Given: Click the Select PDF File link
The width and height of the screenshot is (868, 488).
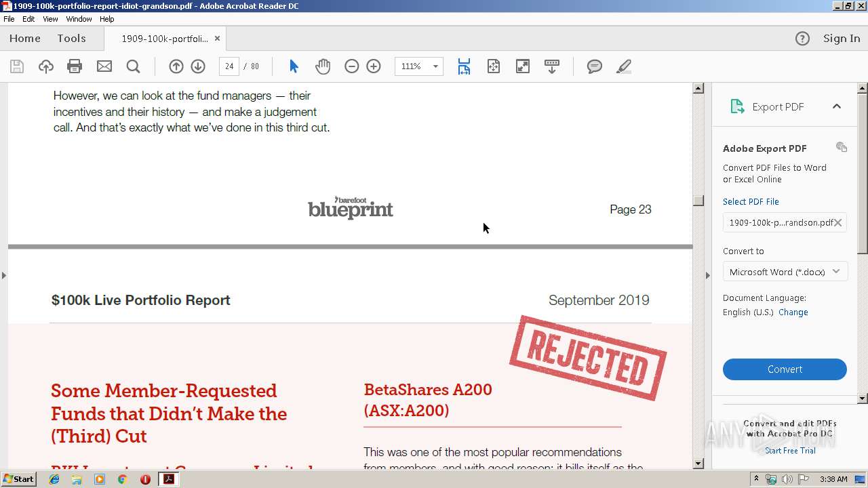Looking at the screenshot, I should pyautogui.click(x=751, y=201).
